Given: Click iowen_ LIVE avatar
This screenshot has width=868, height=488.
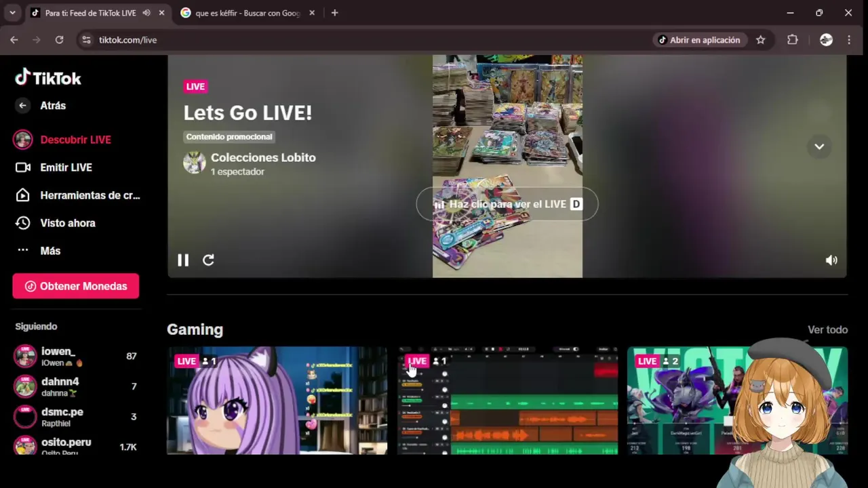Looking at the screenshot, I should [x=26, y=357].
